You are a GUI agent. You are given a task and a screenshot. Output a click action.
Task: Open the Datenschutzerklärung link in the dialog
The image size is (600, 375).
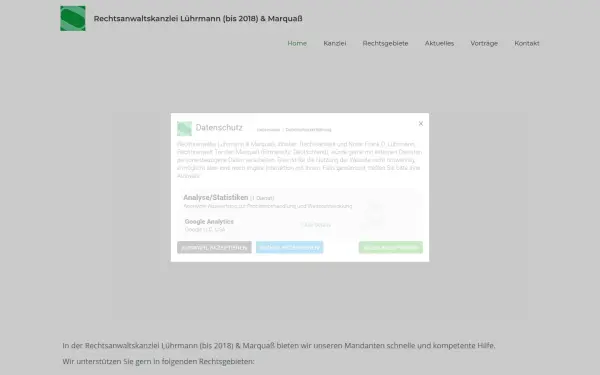pyautogui.click(x=308, y=130)
